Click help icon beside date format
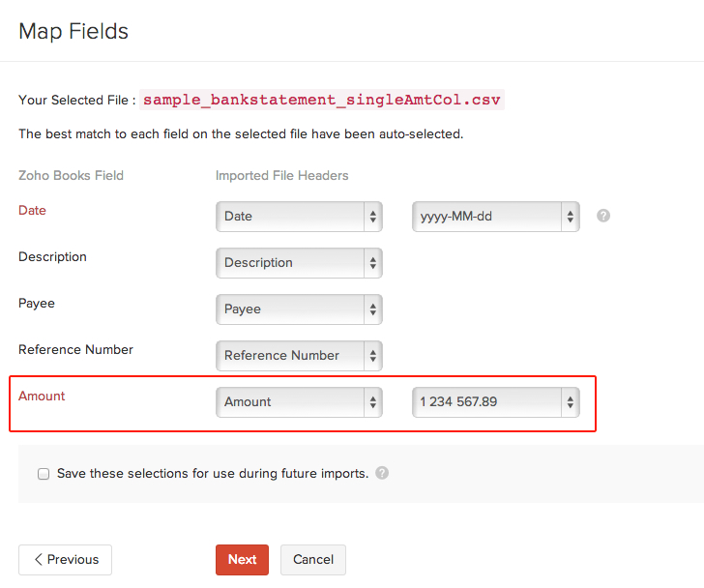The width and height of the screenshot is (704, 588). click(603, 216)
